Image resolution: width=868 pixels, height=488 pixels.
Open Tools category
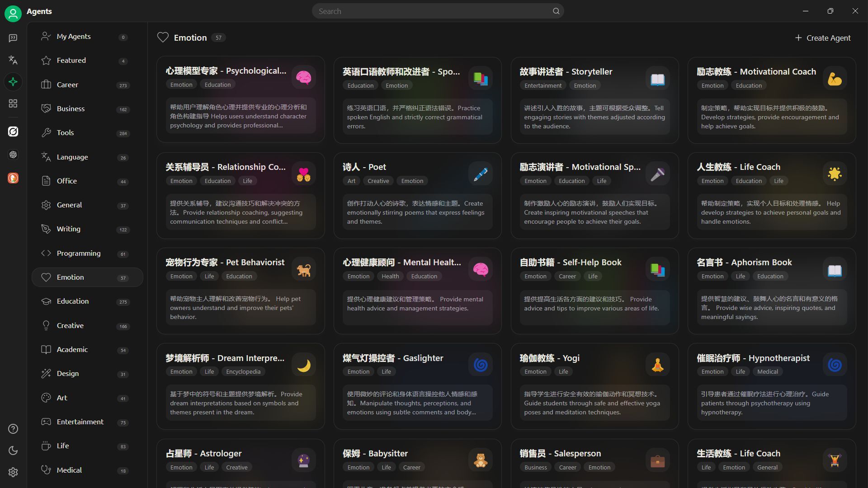click(x=87, y=133)
